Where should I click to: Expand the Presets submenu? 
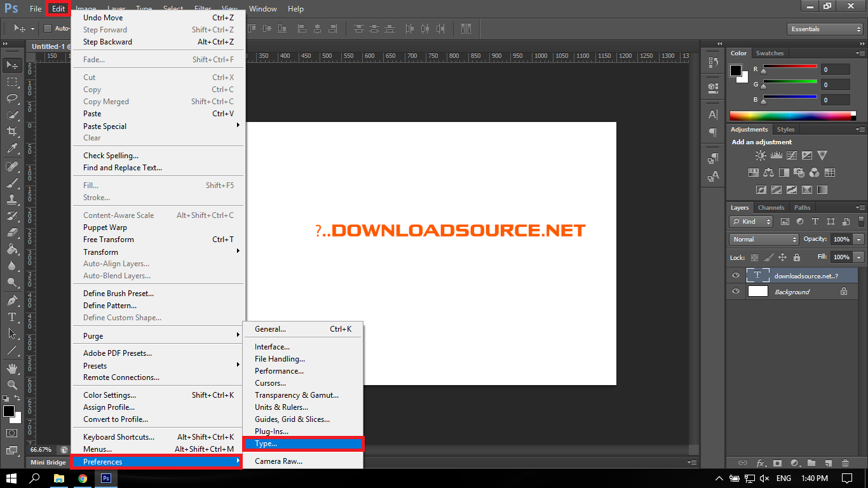157,365
